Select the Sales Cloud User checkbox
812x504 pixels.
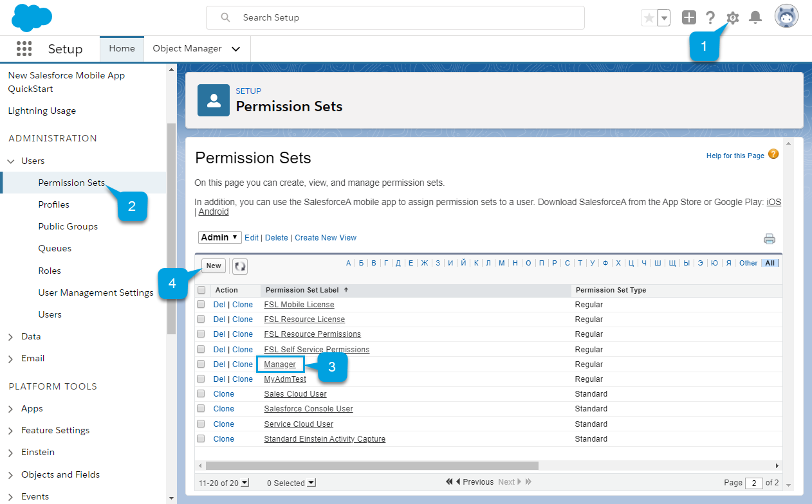[x=201, y=394]
